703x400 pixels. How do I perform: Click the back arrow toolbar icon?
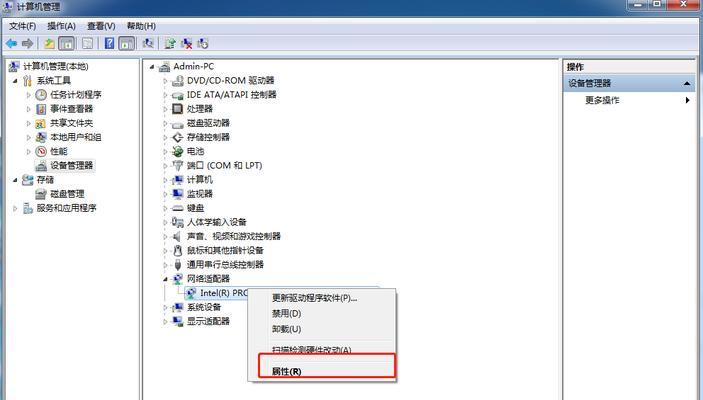pyautogui.click(x=12, y=43)
